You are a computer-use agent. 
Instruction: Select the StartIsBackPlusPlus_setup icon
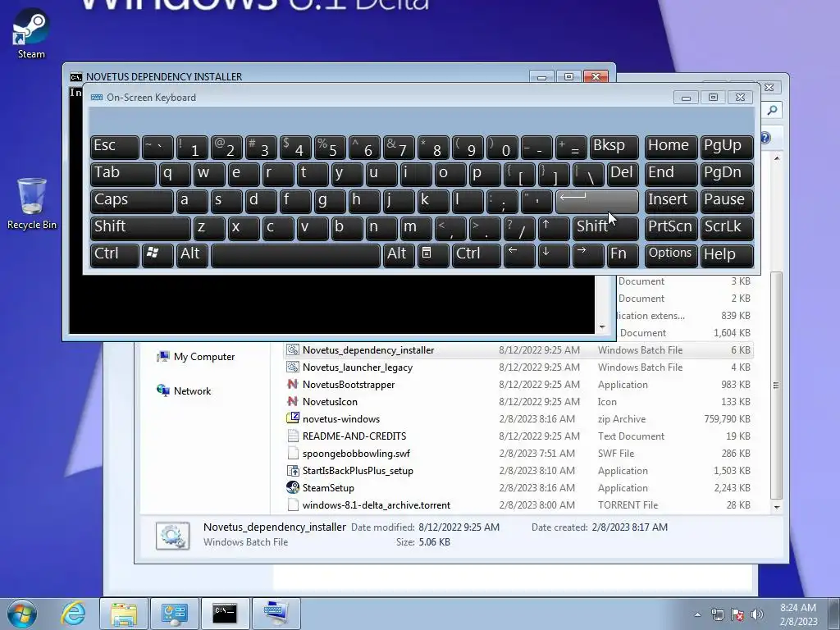click(293, 470)
